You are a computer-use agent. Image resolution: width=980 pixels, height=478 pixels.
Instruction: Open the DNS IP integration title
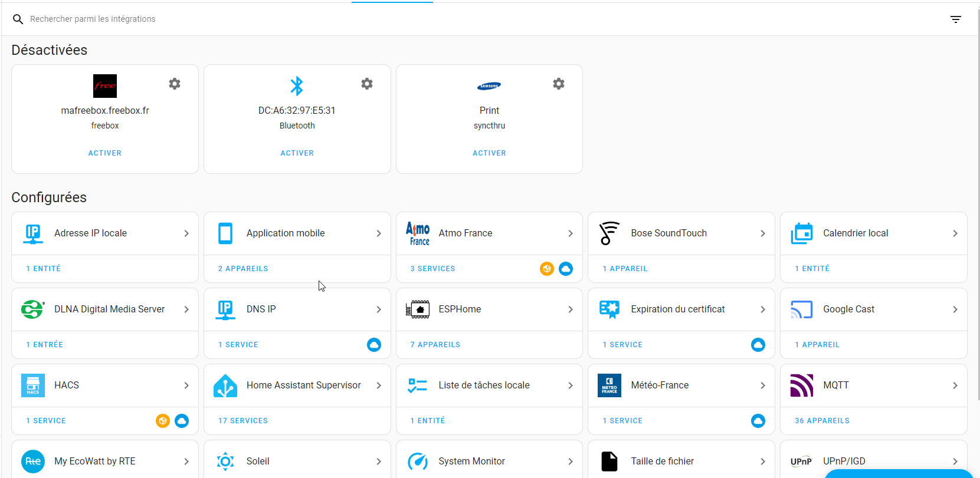click(x=261, y=309)
